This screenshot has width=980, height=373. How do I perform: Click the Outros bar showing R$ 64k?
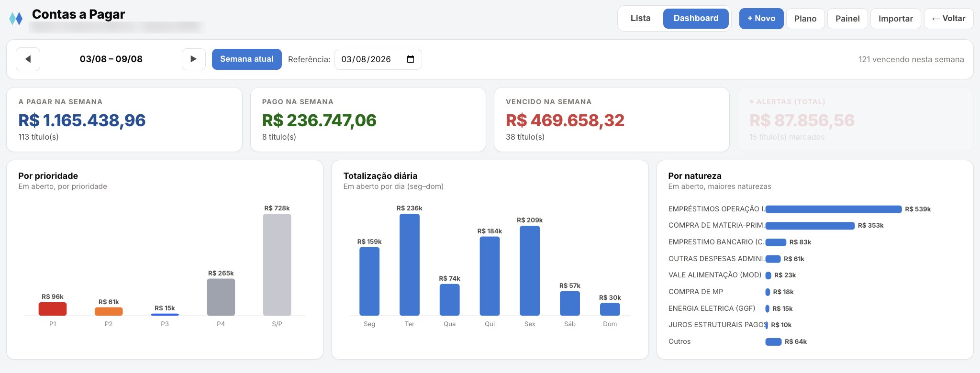[x=774, y=341]
